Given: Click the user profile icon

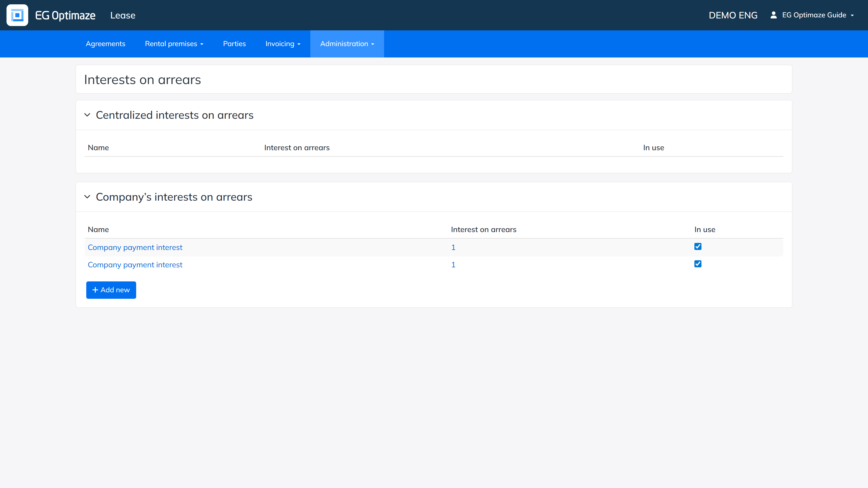Looking at the screenshot, I should 774,15.
